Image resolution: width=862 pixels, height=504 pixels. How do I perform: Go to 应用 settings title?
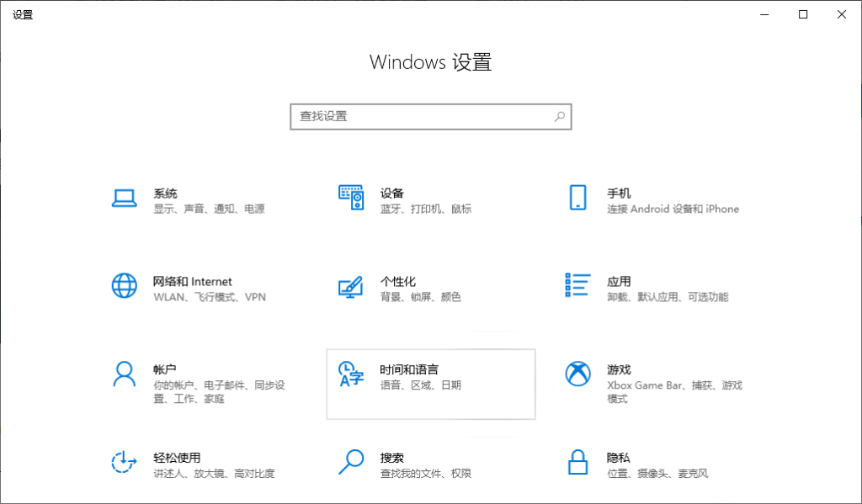[x=619, y=281]
